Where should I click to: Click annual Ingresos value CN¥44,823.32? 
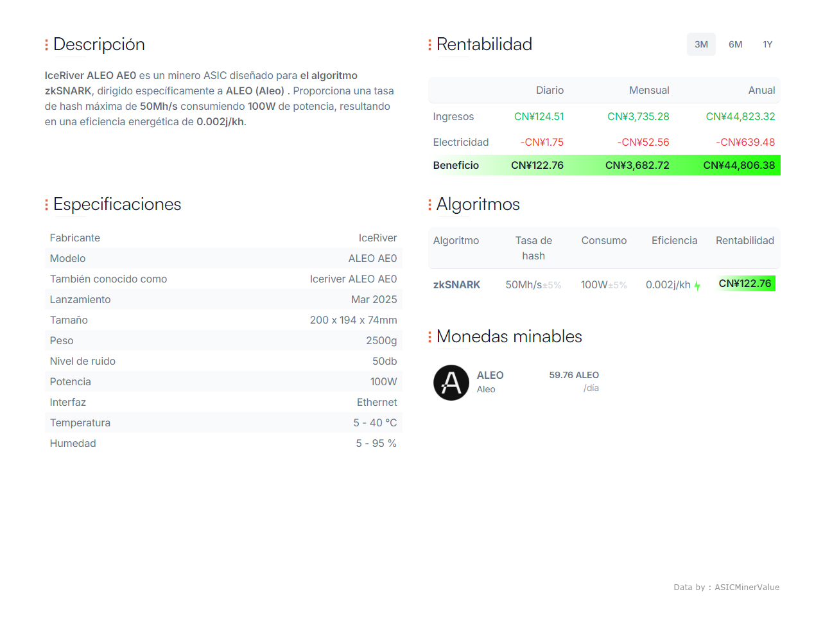pyautogui.click(x=740, y=116)
